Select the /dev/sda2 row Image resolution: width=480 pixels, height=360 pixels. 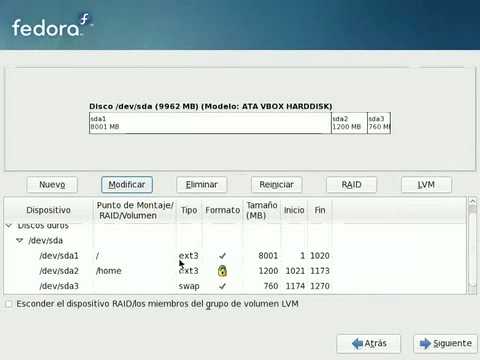(x=235, y=271)
